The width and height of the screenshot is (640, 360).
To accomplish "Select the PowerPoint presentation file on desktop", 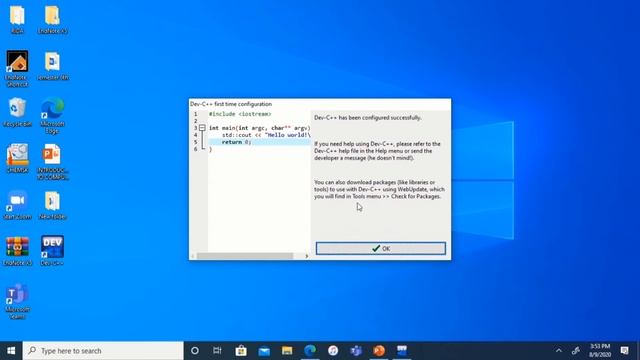I will 52,162.
